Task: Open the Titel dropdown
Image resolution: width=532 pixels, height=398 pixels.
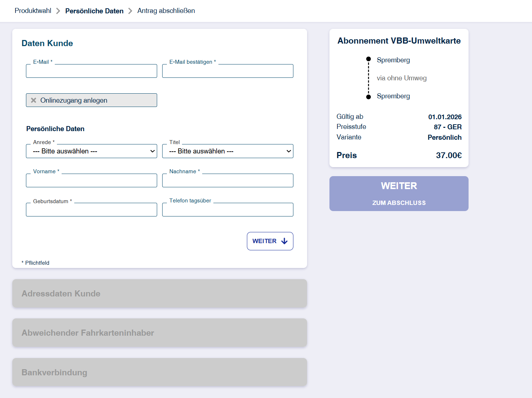Action: (227, 151)
